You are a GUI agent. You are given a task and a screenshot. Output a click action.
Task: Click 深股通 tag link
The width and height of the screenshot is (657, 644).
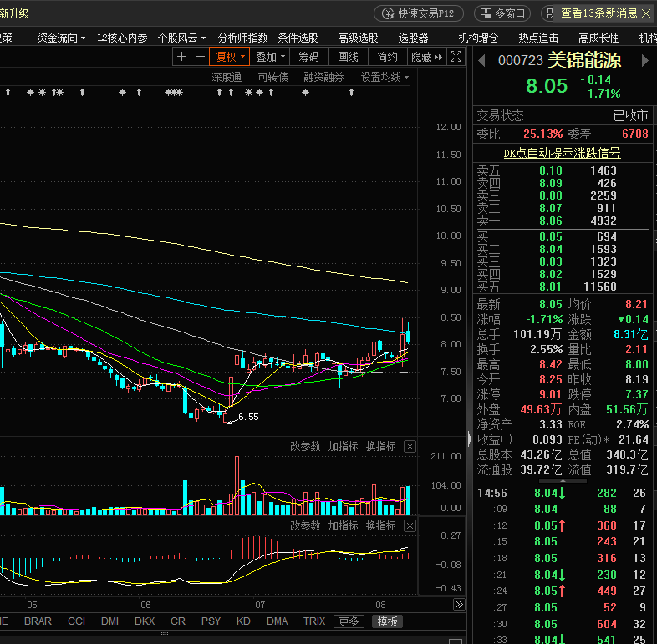(x=227, y=77)
